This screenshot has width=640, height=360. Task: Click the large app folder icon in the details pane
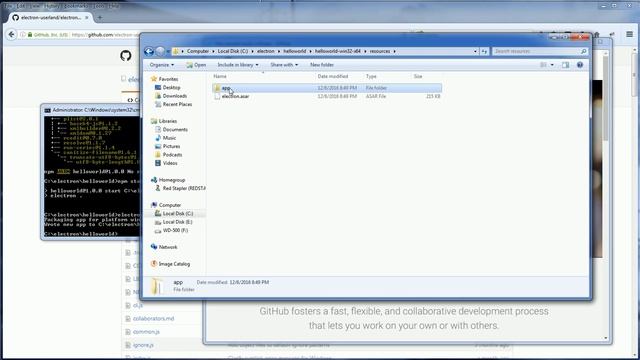(x=158, y=286)
